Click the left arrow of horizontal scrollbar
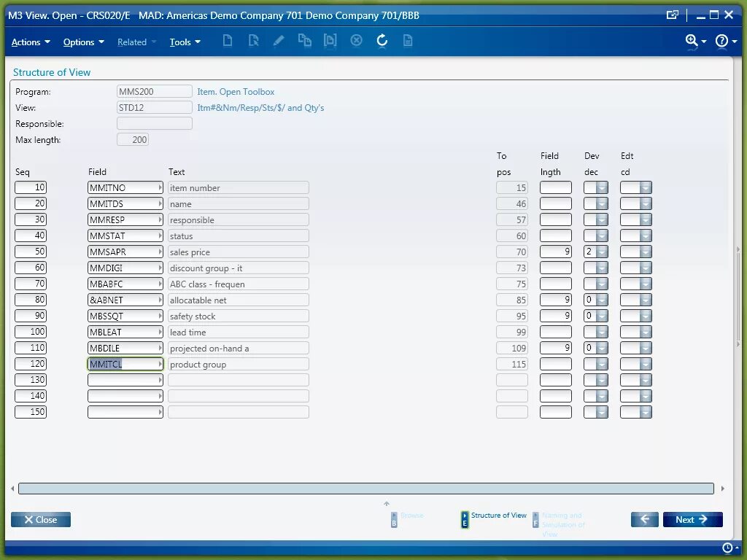 pyautogui.click(x=12, y=489)
